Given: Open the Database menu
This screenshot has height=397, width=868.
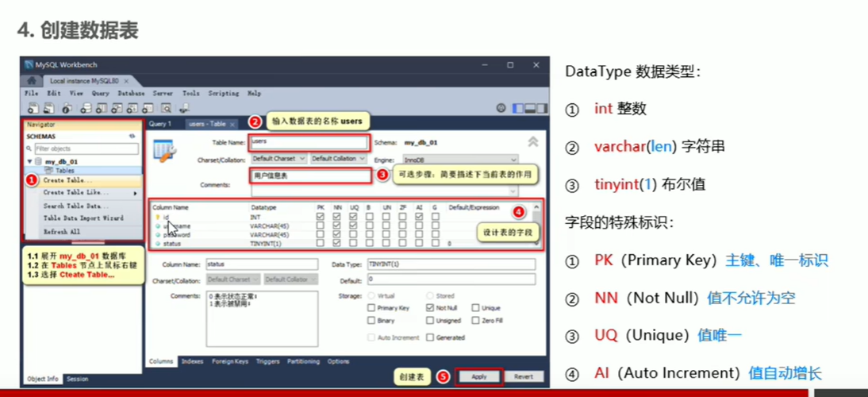Looking at the screenshot, I should pos(131,94).
